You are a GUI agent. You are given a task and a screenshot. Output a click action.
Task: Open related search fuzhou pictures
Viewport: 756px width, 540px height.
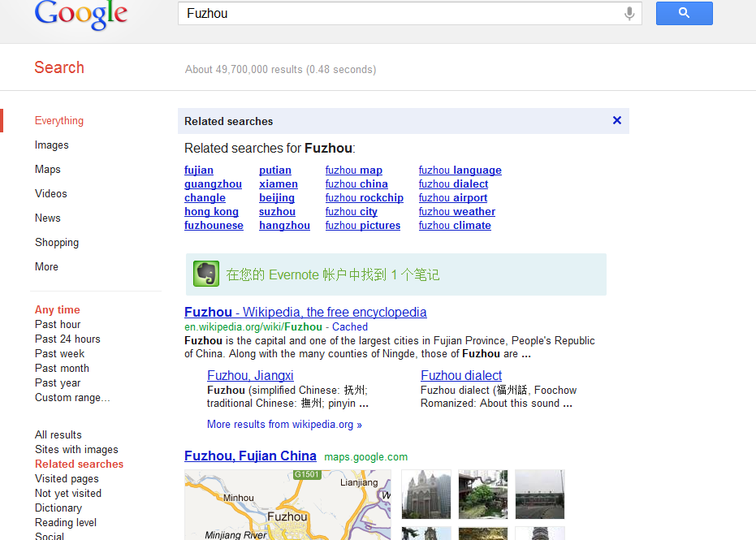coord(362,225)
